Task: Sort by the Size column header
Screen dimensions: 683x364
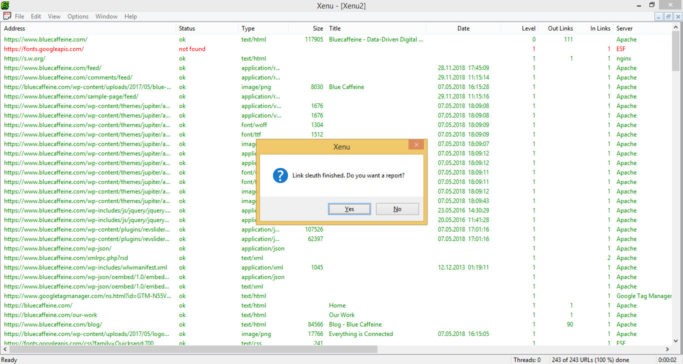Action: click(x=318, y=28)
